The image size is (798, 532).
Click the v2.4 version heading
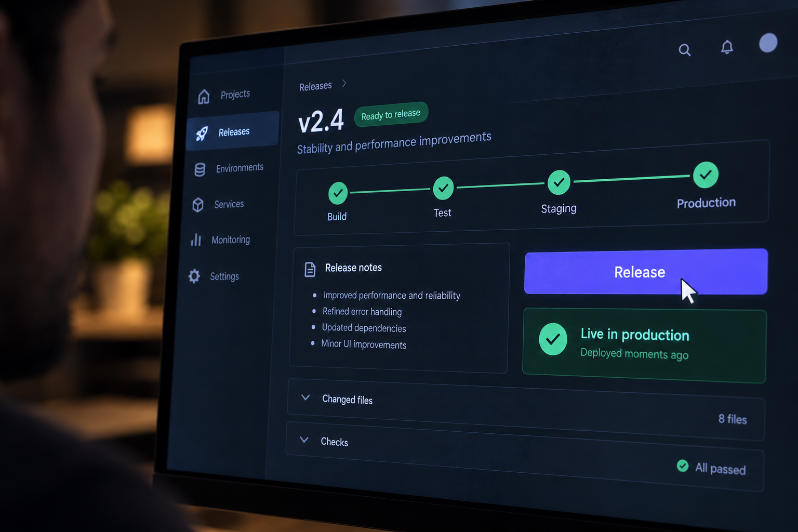[x=321, y=122]
